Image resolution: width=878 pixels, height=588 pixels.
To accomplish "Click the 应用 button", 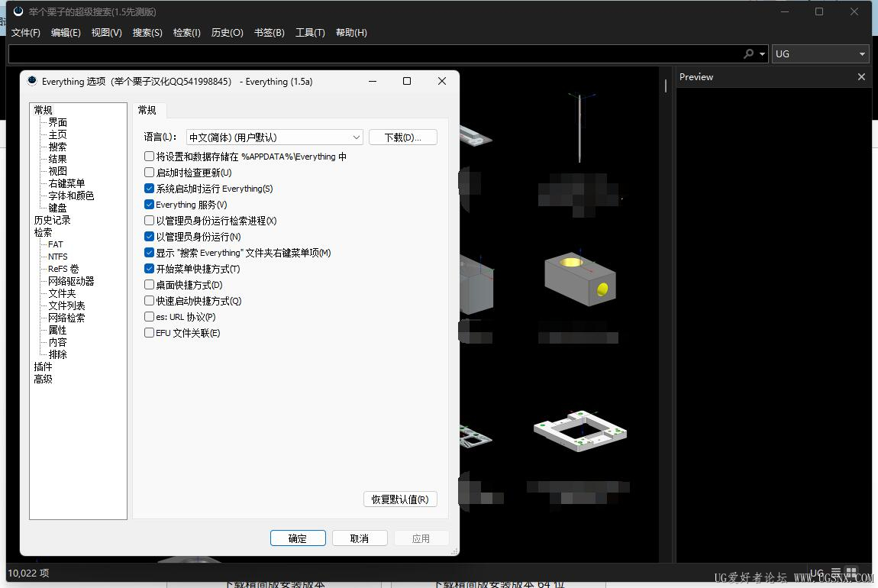I will pos(421,538).
